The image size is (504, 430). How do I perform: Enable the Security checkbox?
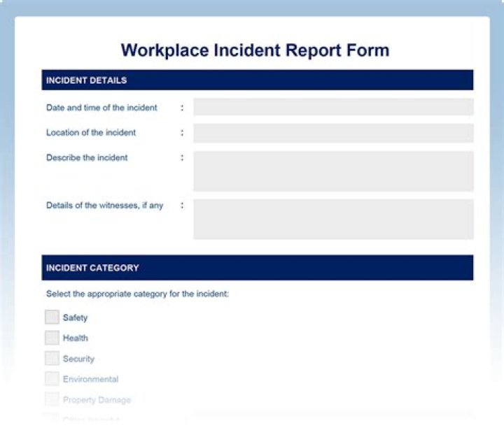(x=52, y=359)
